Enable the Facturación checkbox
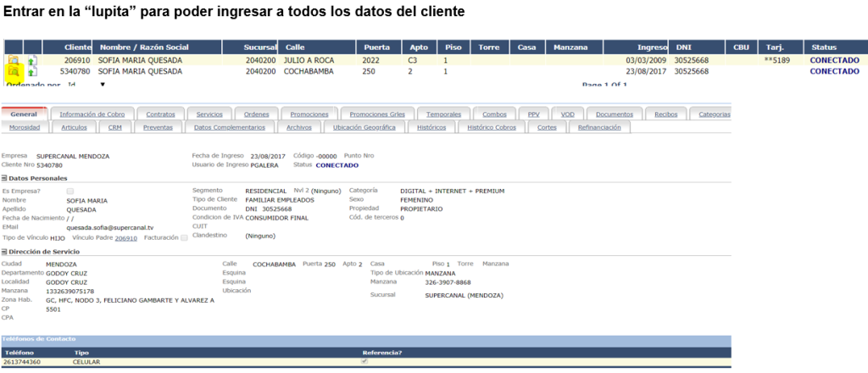 click(x=184, y=238)
